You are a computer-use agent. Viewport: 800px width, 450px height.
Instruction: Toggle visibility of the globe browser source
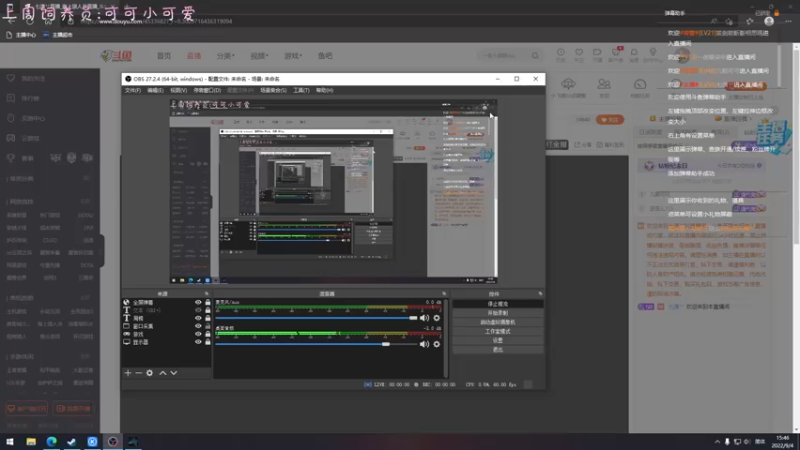(x=198, y=302)
